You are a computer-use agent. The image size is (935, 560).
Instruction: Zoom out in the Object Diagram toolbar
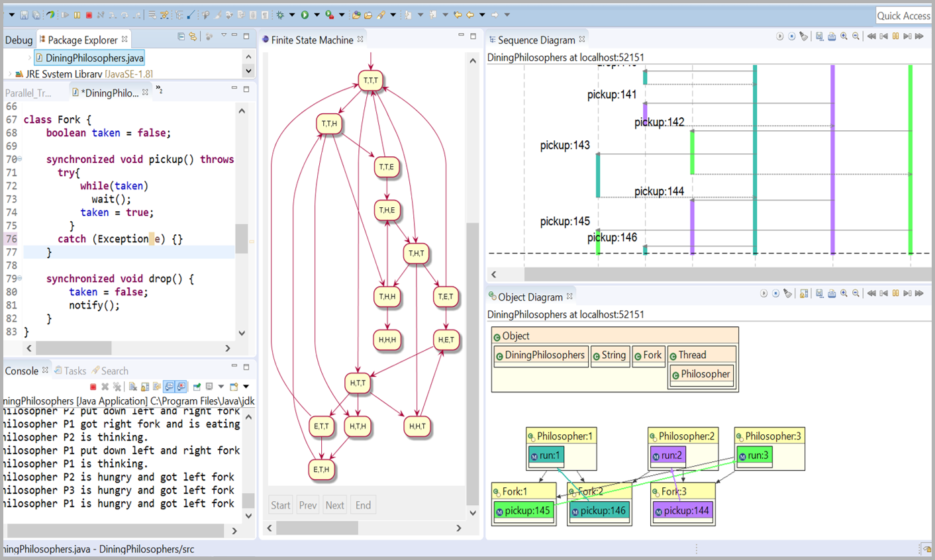pyautogui.click(x=856, y=294)
